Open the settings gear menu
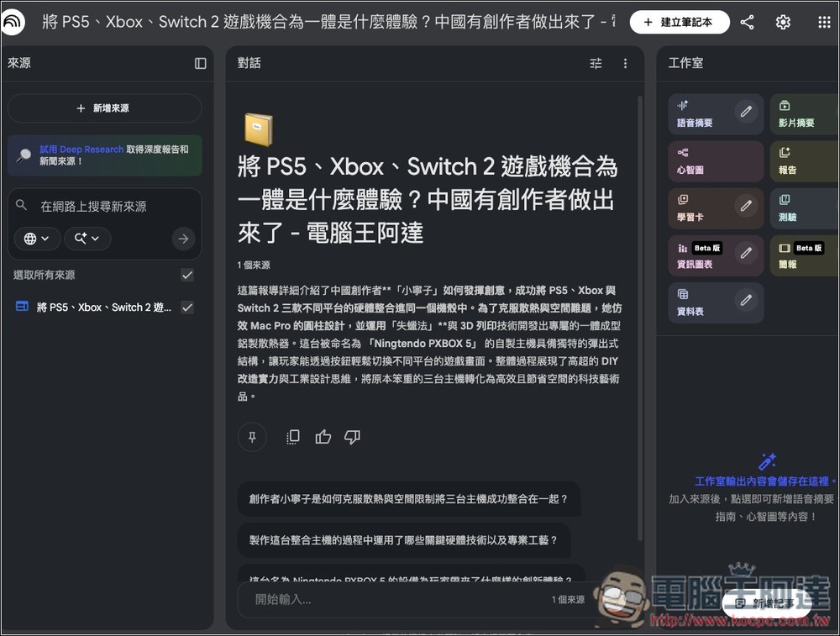 [783, 22]
